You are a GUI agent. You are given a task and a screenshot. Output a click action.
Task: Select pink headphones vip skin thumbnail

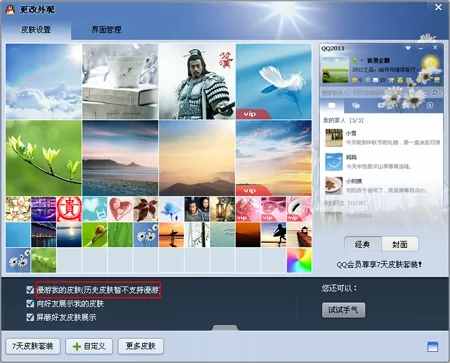click(x=299, y=209)
